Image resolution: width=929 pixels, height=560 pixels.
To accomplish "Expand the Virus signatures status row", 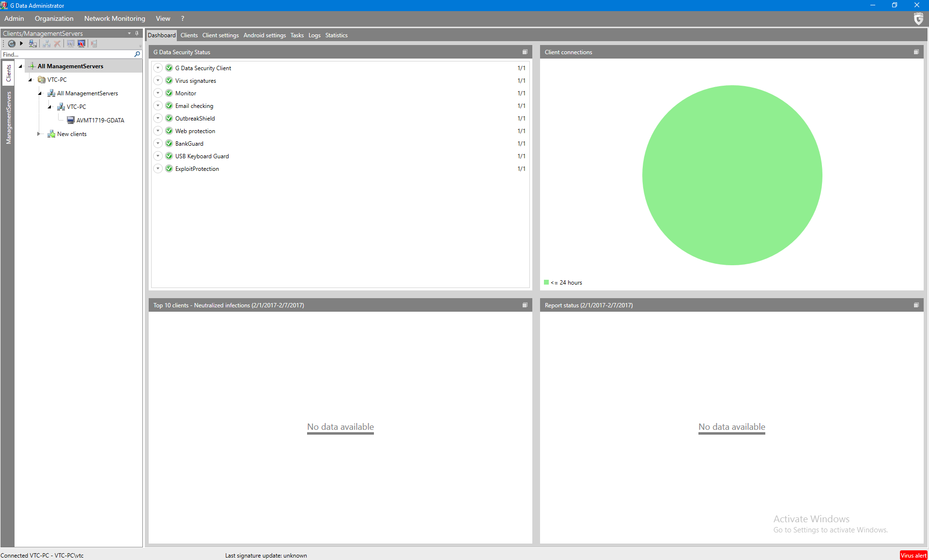I will [158, 80].
